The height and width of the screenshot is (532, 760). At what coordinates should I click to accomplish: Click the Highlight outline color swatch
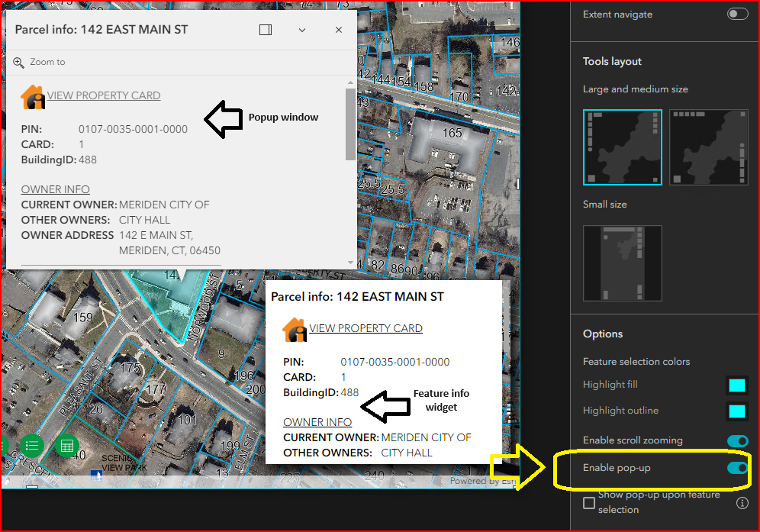coord(736,411)
